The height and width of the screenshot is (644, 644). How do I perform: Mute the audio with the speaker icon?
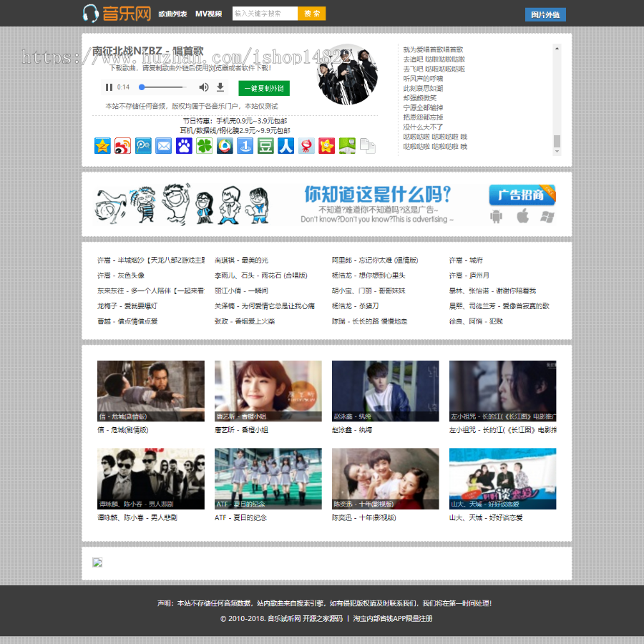[x=203, y=87]
